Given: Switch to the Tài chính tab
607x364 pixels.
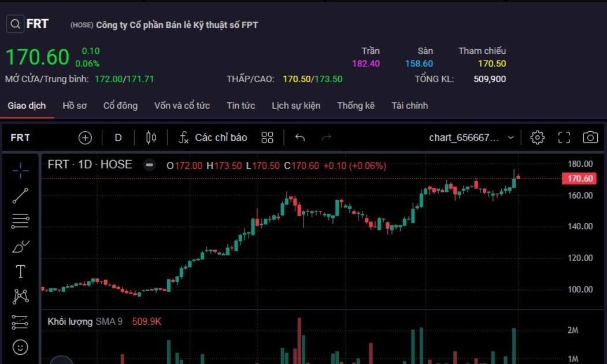Looking at the screenshot, I should coord(409,106).
